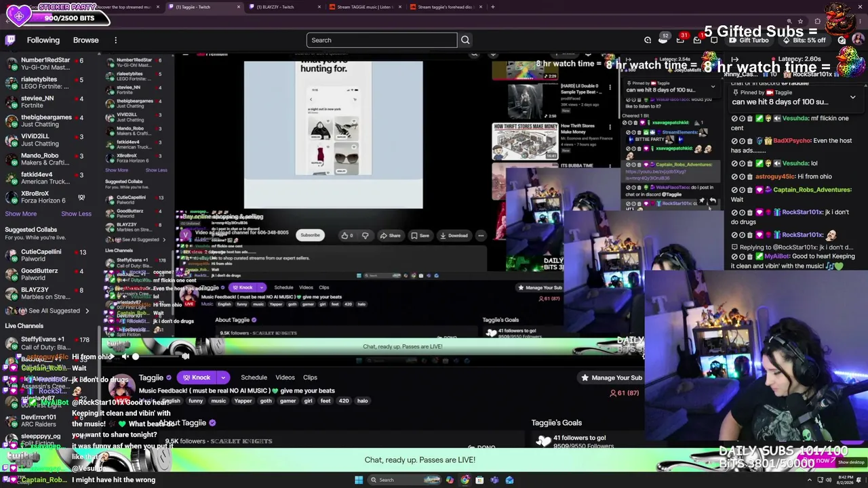Dislike the YouTube video
This screenshot has height=488, width=868.
click(365, 235)
